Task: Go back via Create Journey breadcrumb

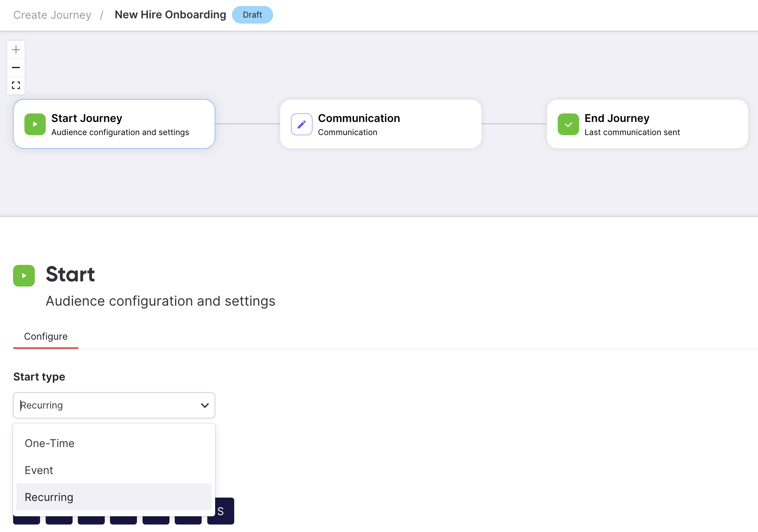Action: click(x=52, y=15)
